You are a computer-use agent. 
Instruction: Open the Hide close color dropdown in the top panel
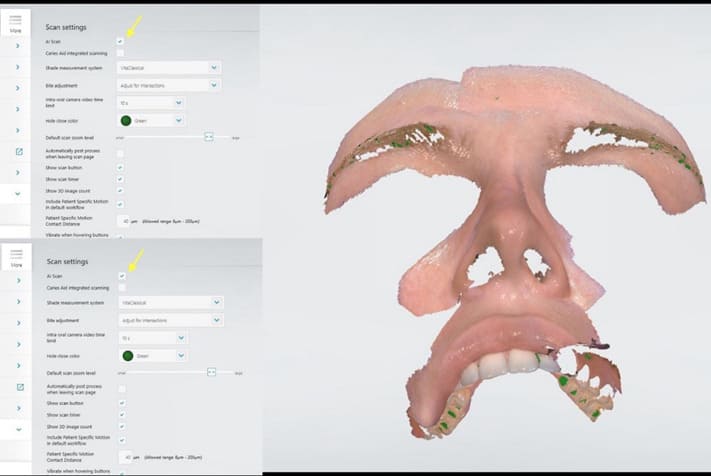click(x=152, y=120)
